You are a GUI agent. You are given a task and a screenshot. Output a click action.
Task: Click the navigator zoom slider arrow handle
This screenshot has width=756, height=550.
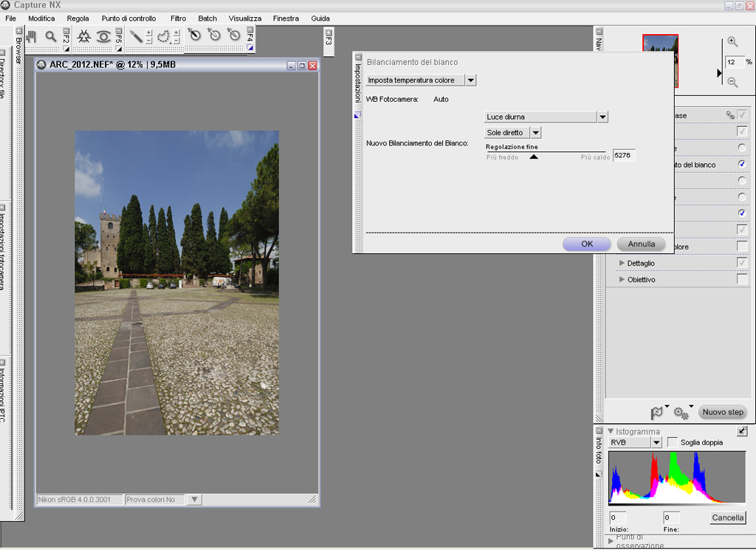719,73
